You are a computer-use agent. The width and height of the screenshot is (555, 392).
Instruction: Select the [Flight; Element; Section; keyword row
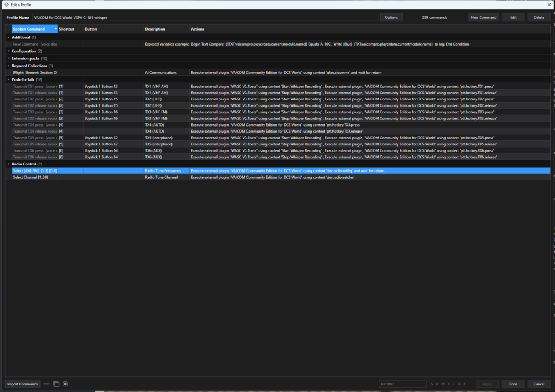pyautogui.click(x=281, y=73)
